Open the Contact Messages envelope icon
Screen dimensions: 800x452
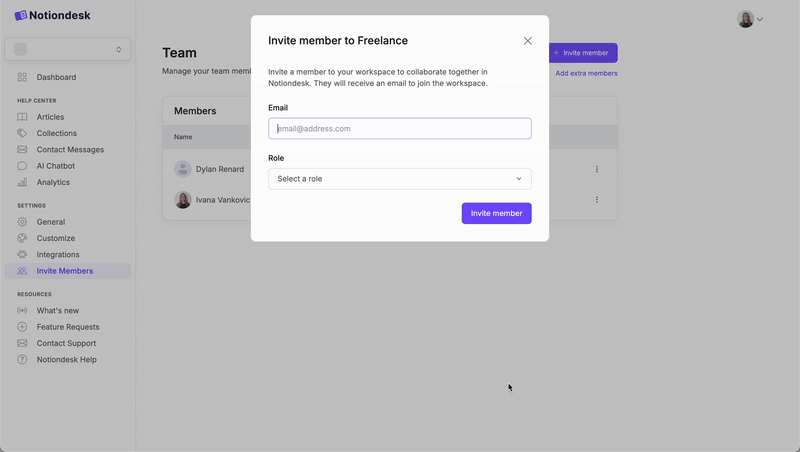coord(22,150)
